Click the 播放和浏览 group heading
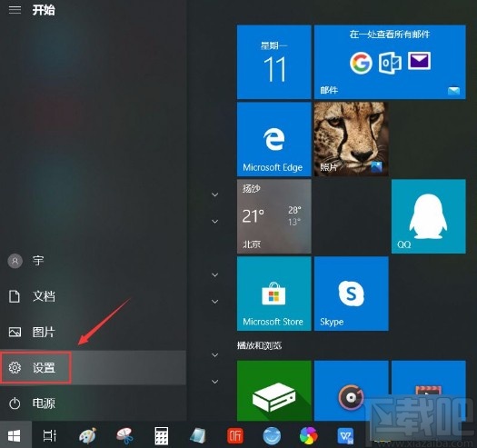The width and height of the screenshot is (477, 448). pos(259,345)
